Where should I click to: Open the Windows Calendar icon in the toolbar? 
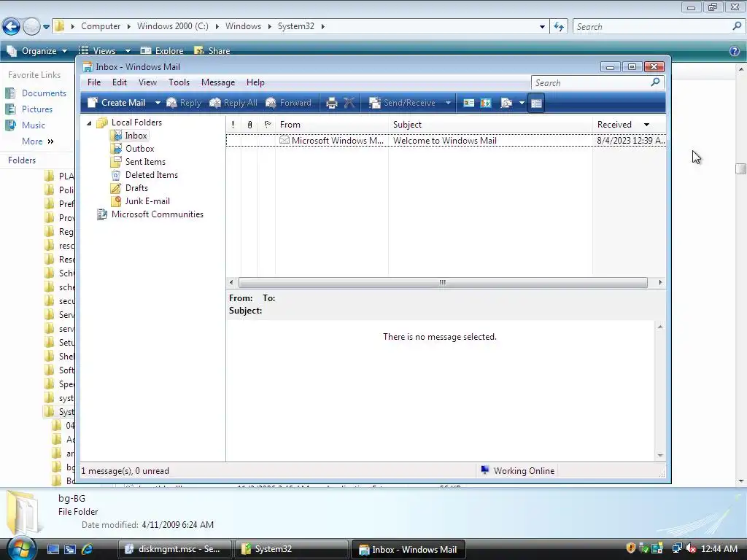(x=486, y=103)
